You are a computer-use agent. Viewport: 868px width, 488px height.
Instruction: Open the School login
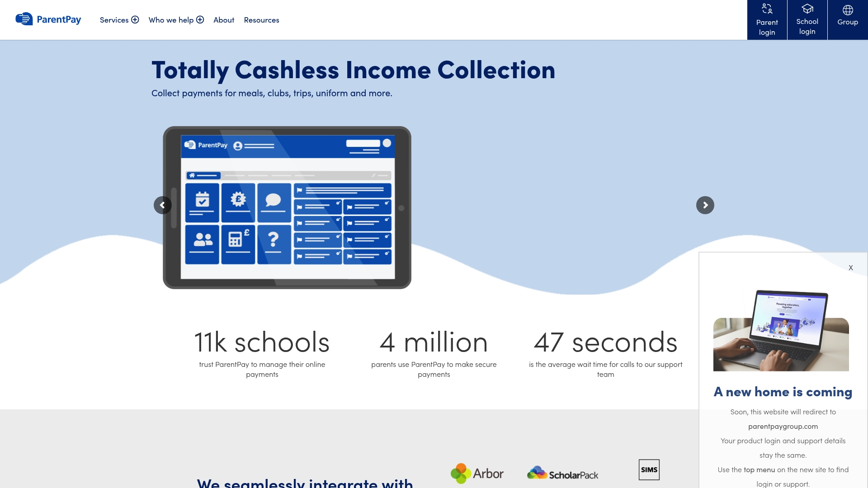807,20
